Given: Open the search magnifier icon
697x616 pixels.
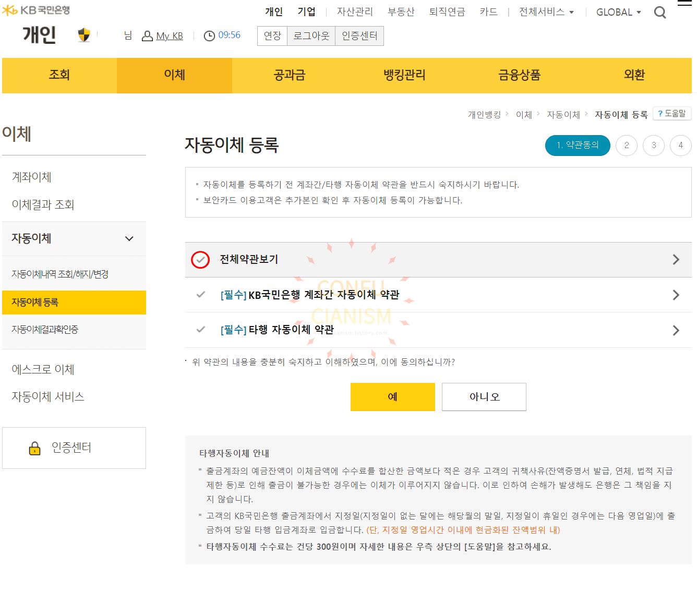Looking at the screenshot, I should 660,13.
